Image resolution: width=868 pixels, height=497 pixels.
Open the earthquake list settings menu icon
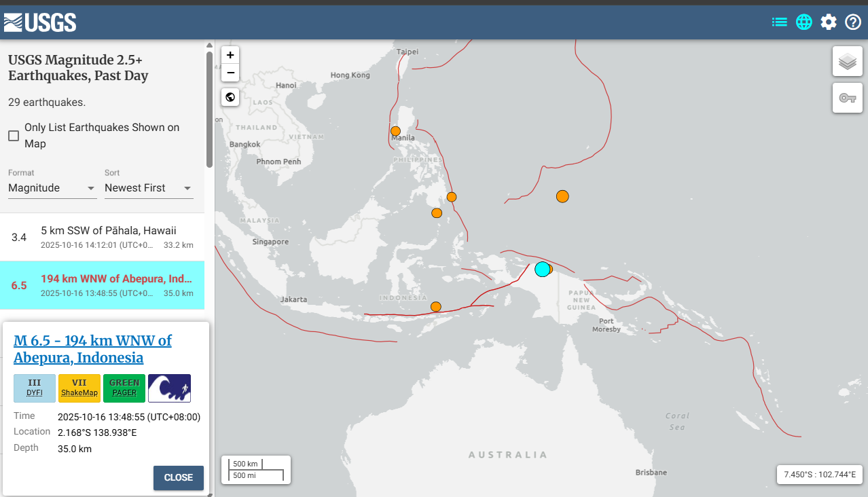(779, 22)
